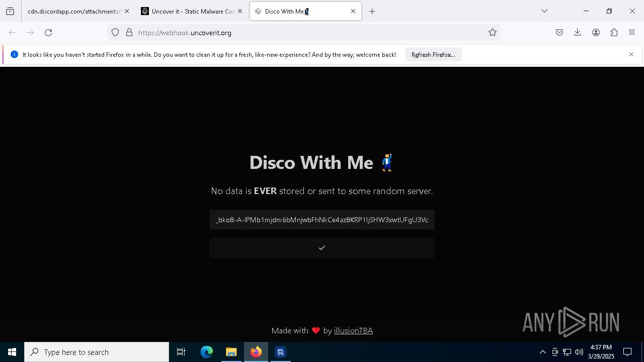The image size is (644, 362).
Task: Submit with the checkmark button
Action: tap(322, 248)
